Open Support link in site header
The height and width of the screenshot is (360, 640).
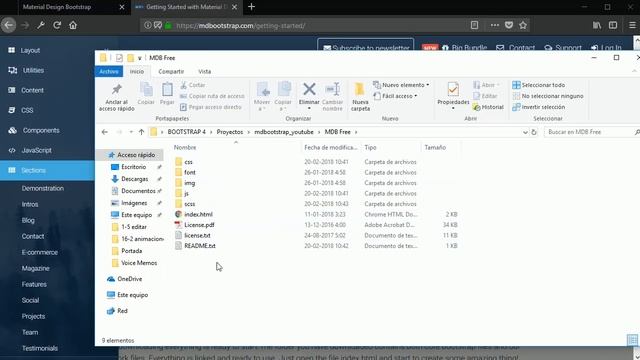pyautogui.click(x=563, y=47)
